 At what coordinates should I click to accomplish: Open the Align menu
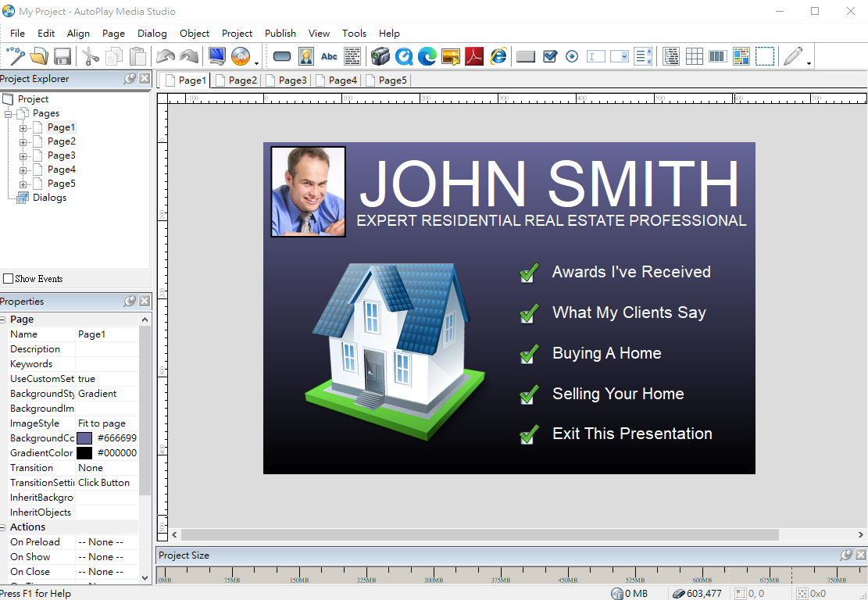pos(78,34)
